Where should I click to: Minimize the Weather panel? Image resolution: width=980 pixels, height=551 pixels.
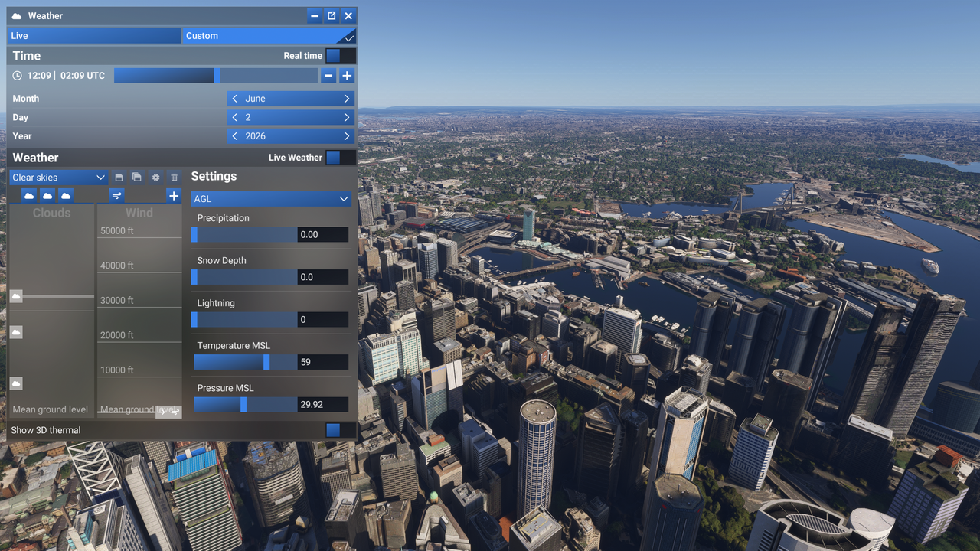[315, 16]
